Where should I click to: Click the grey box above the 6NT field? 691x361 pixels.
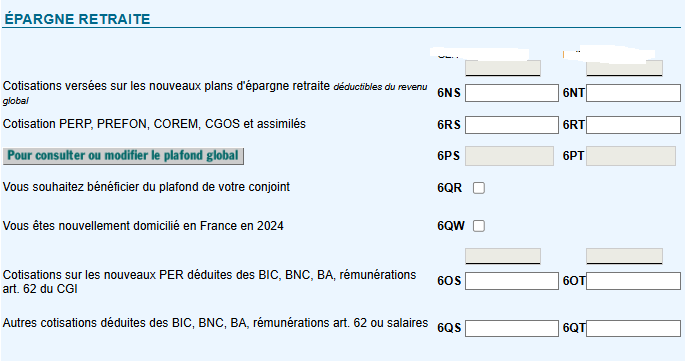coord(624,68)
